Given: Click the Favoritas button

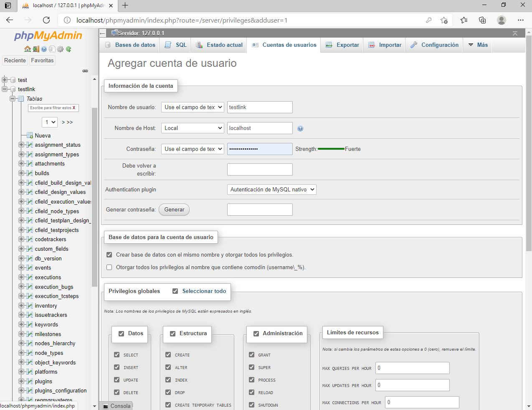Looking at the screenshot, I should coord(42,60).
